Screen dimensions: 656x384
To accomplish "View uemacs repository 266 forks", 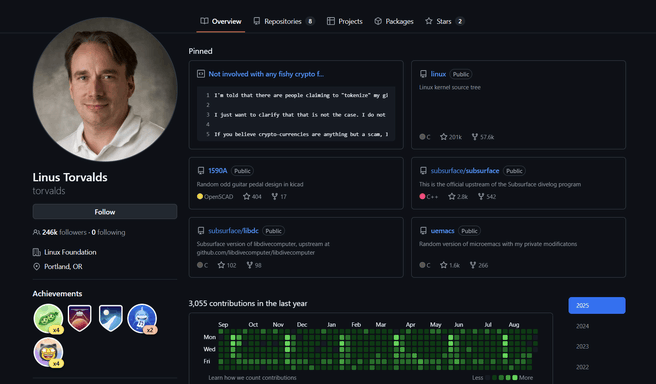I will pos(479,265).
